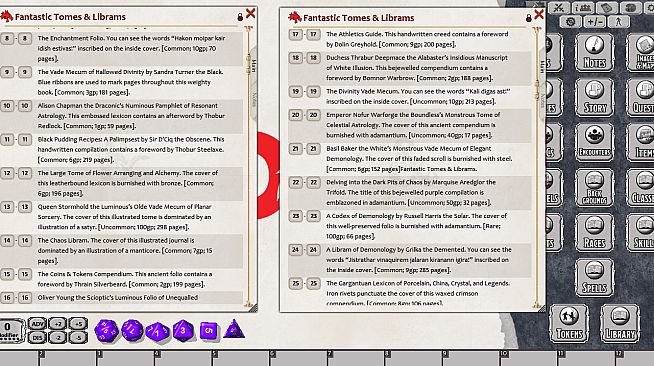Open the Party Sheet icon

583,8
